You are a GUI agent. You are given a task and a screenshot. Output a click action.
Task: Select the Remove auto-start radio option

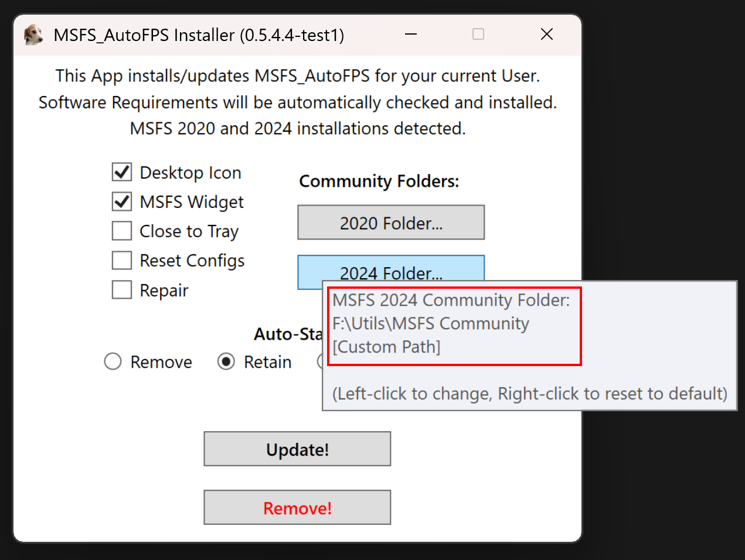pyautogui.click(x=113, y=361)
